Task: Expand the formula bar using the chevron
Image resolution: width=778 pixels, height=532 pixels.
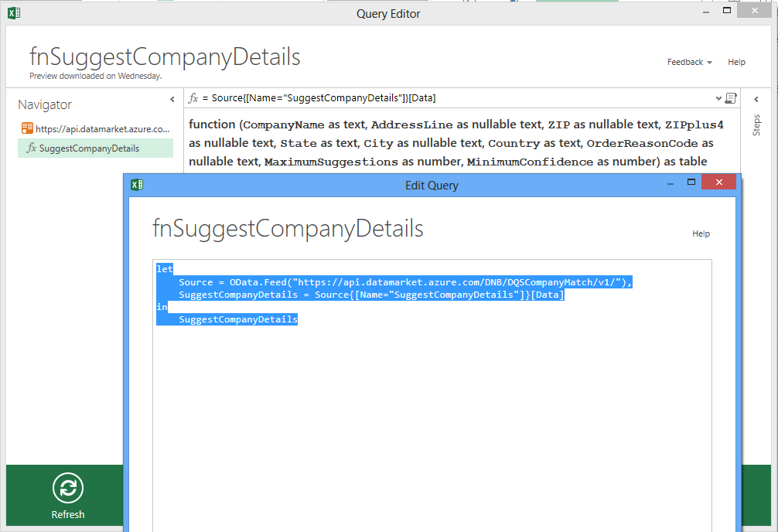Action: coord(718,98)
